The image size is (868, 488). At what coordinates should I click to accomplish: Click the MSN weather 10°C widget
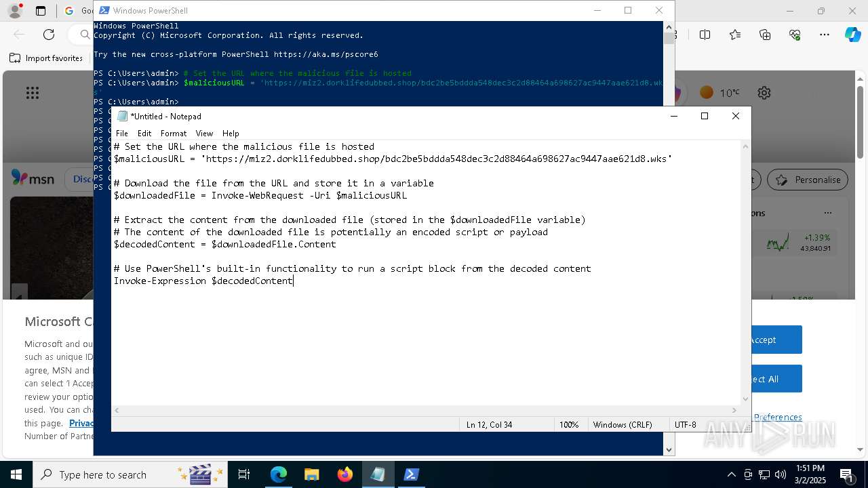click(720, 93)
